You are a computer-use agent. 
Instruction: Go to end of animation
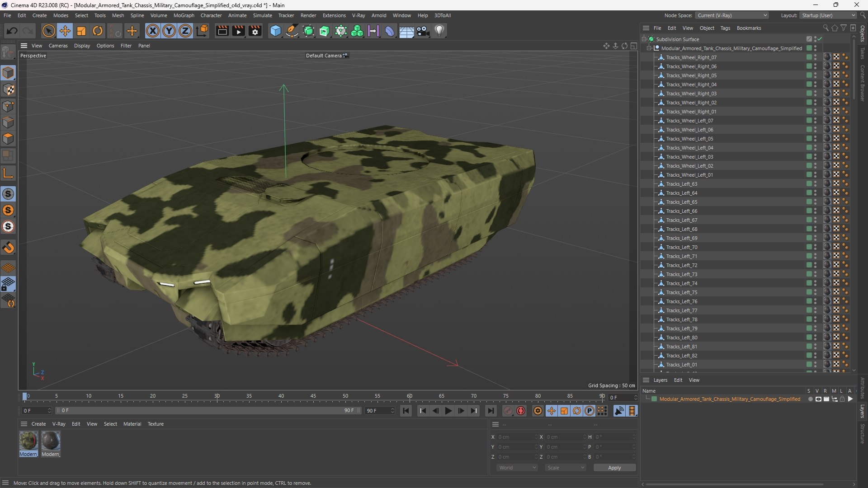click(491, 411)
